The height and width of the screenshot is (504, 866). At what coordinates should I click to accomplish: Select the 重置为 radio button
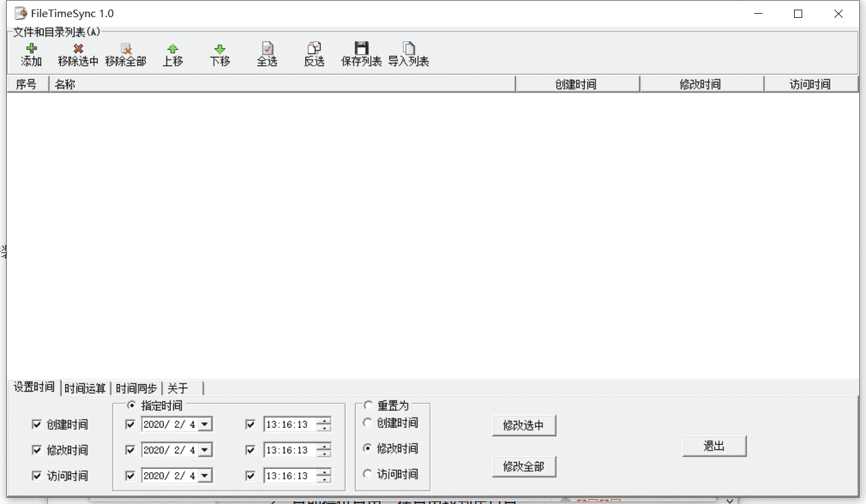pyautogui.click(x=368, y=405)
